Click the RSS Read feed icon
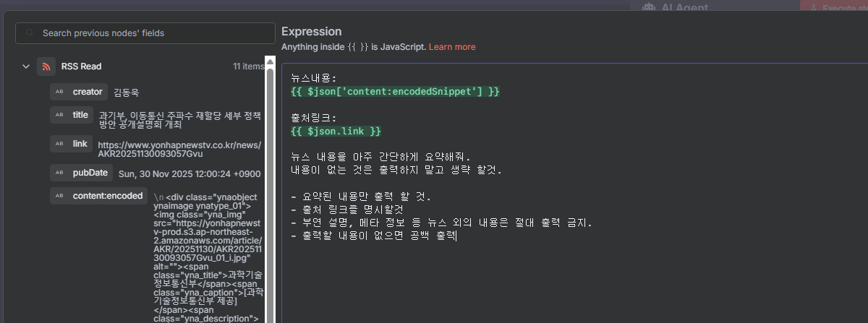The image size is (868, 323). coord(46,66)
